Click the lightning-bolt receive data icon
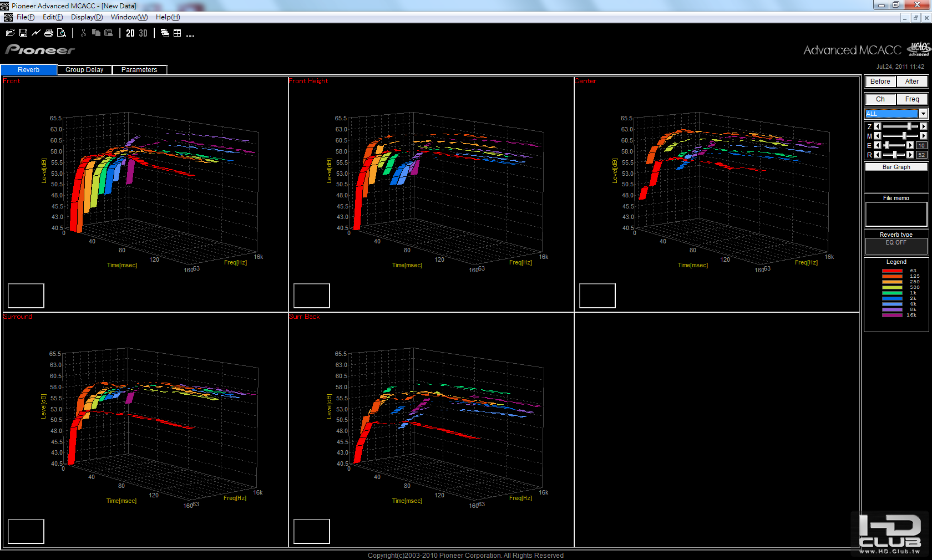This screenshot has width=932, height=560. [x=36, y=33]
